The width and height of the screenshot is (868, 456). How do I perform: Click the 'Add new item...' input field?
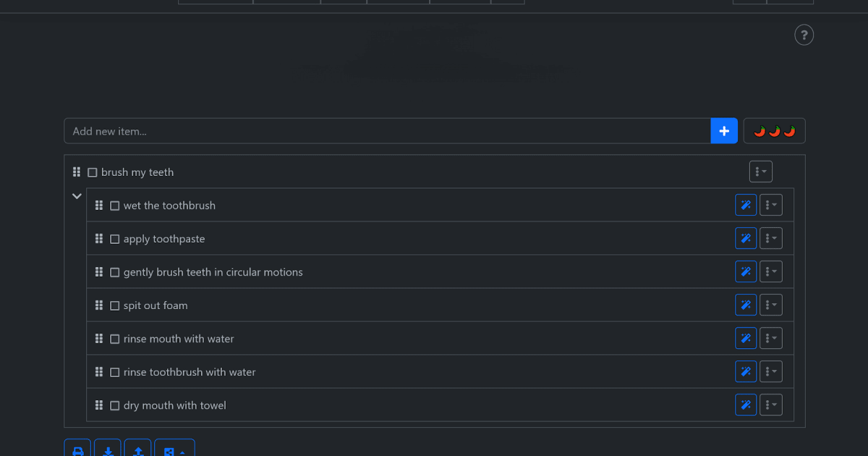pos(387,131)
